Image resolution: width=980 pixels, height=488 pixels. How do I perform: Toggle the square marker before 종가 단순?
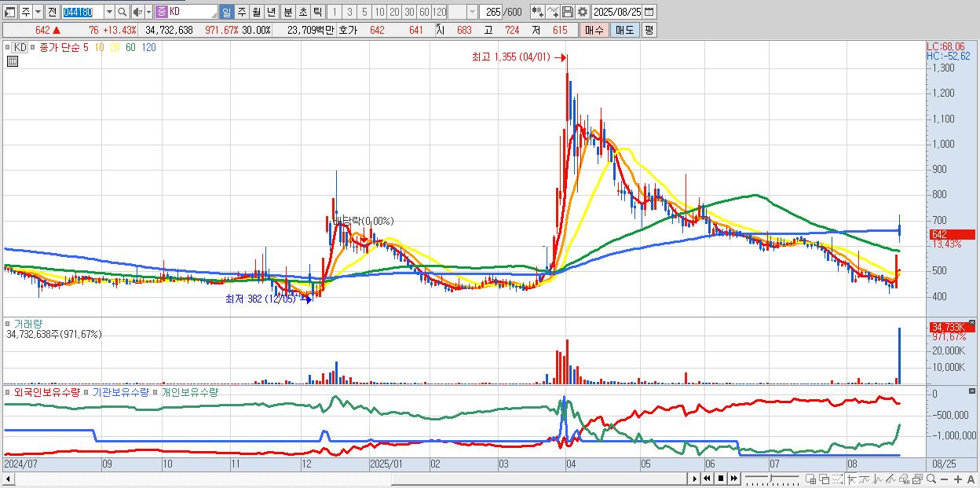click(33, 47)
